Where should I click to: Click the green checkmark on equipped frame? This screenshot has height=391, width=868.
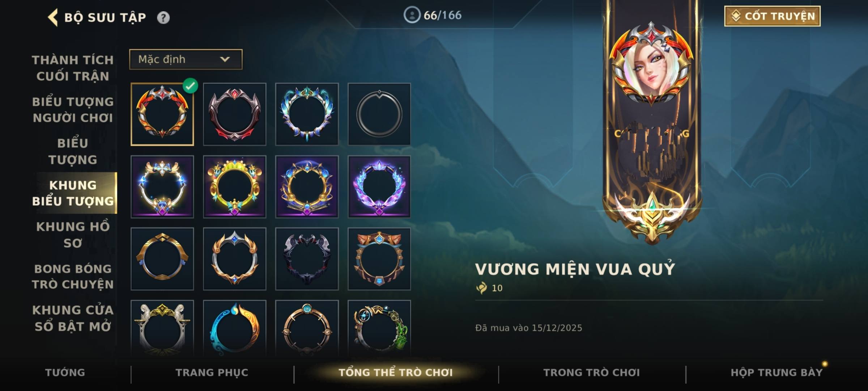[190, 86]
